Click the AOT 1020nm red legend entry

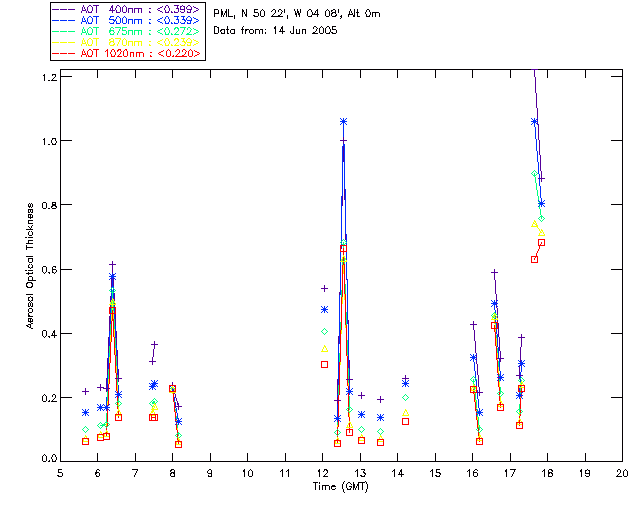(126, 53)
